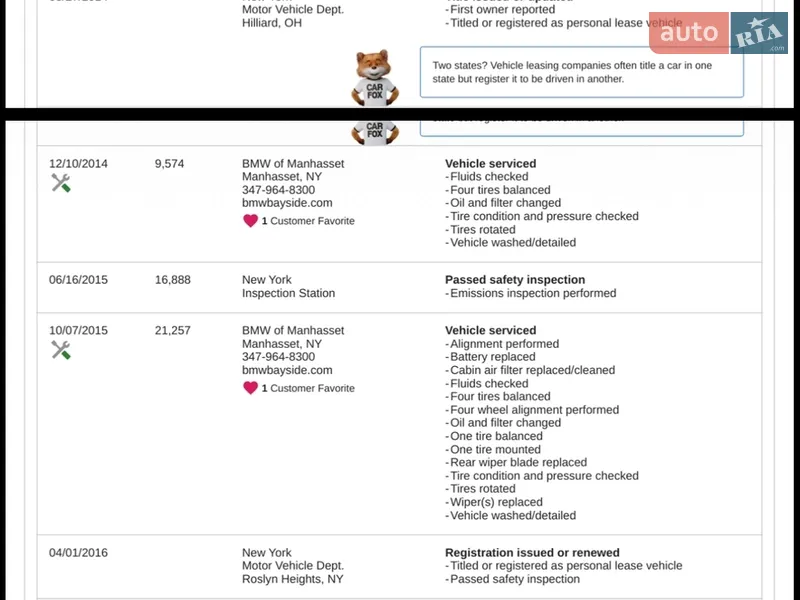Viewport: 800px width, 600px height.
Task: Open bmwbayside.com link in the 10/07/2015 entry
Action: [x=287, y=370]
